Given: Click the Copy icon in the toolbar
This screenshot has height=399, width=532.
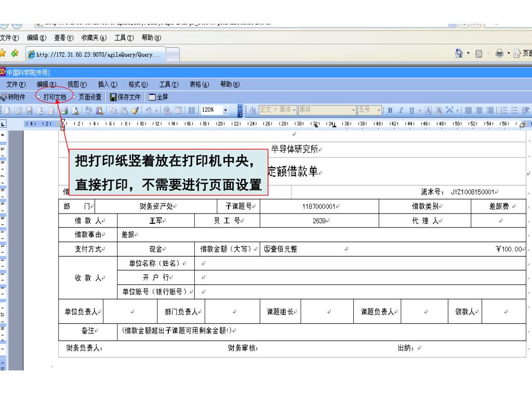Looking at the screenshot, I should [113, 110].
